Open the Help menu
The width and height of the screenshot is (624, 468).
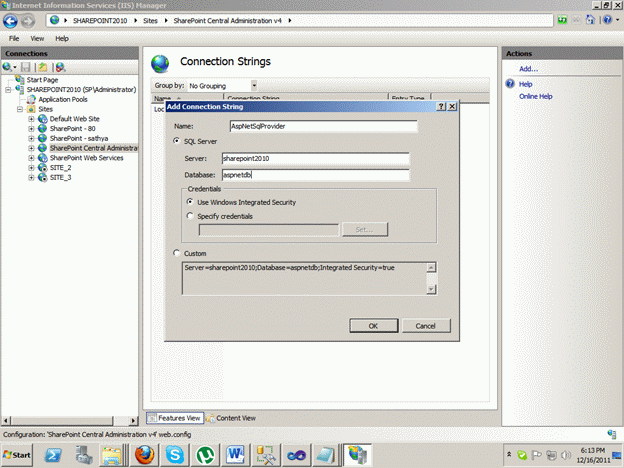(x=62, y=38)
